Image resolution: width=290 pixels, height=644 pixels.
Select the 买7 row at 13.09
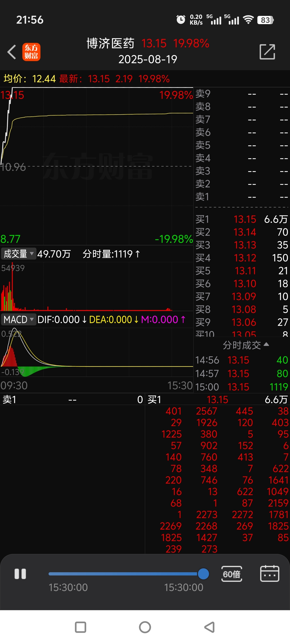[242, 296]
